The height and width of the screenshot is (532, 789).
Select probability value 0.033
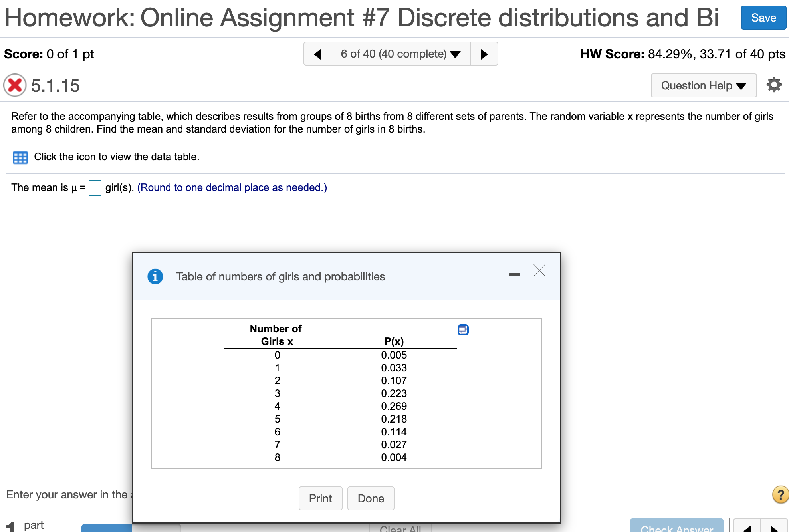pyautogui.click(x=394, y=368)
